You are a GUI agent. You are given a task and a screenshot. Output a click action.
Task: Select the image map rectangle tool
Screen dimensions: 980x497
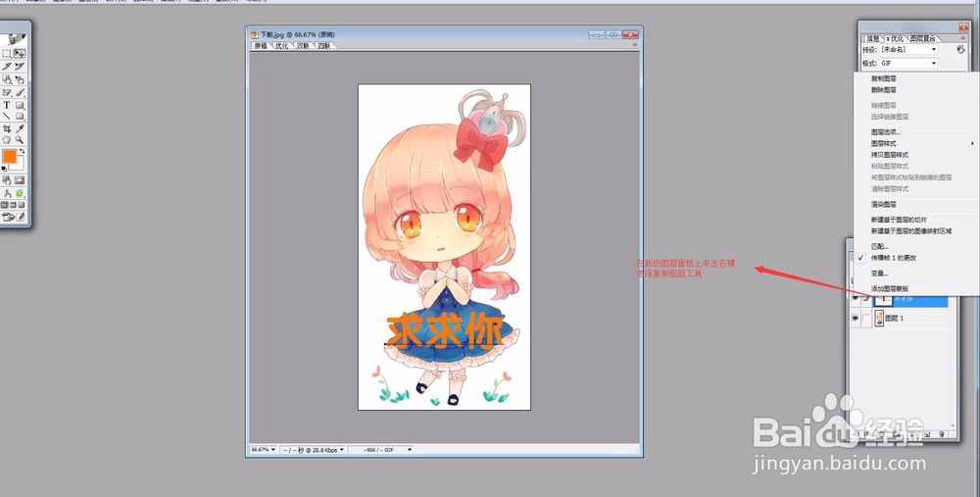click(6, 79)
